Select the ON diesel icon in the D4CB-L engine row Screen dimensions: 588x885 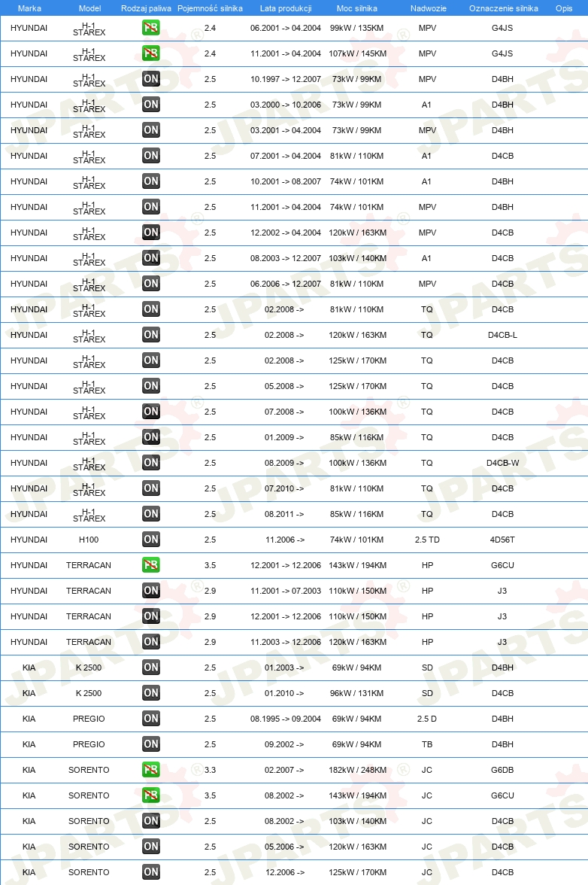150,335
